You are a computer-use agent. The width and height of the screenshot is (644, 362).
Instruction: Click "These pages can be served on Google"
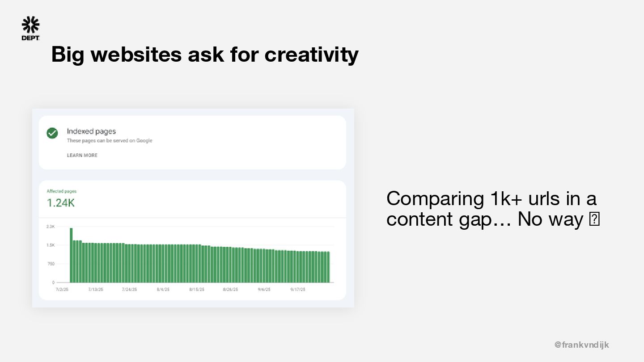pos(110,141)
